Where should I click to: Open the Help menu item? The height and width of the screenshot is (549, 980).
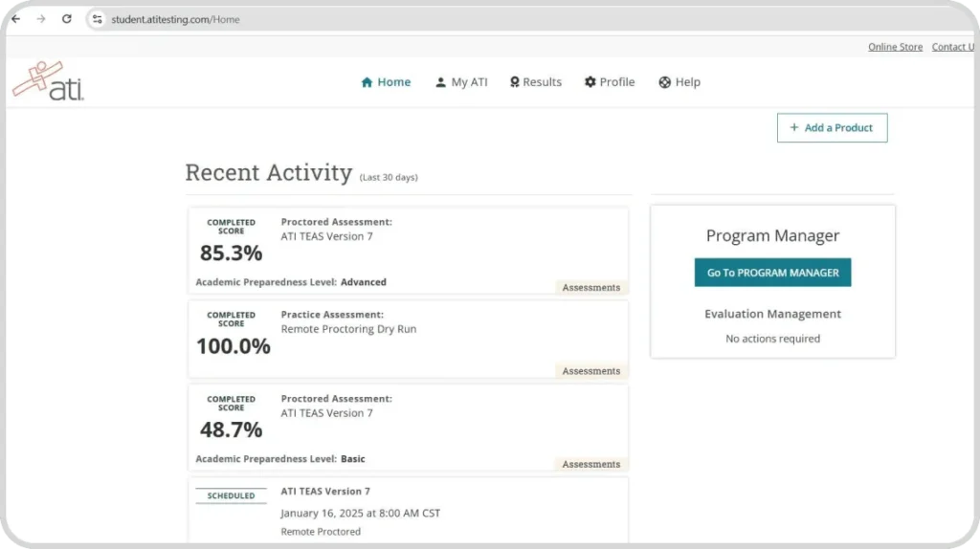pyautogui.click(x=679, y=82)
